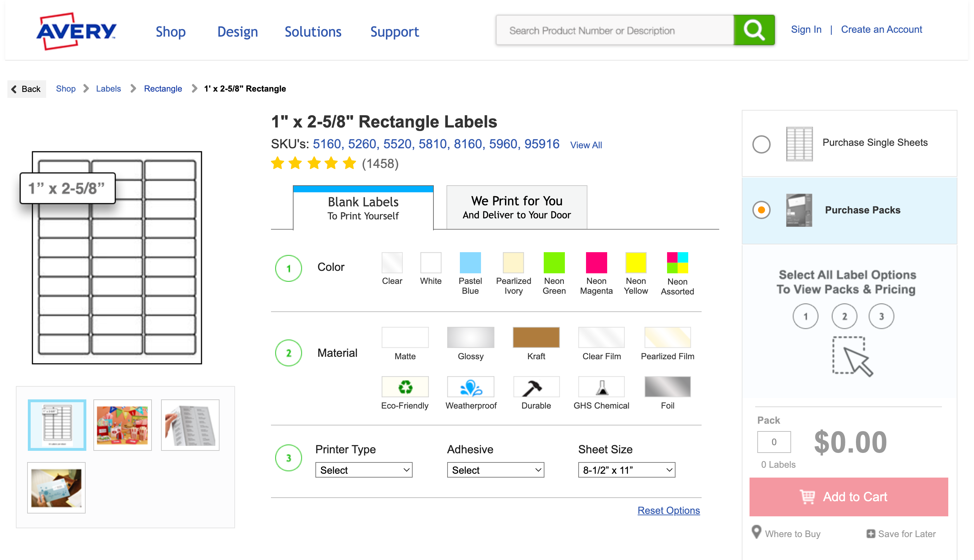Choose the Neon Green color swatch

click(554, 262)
